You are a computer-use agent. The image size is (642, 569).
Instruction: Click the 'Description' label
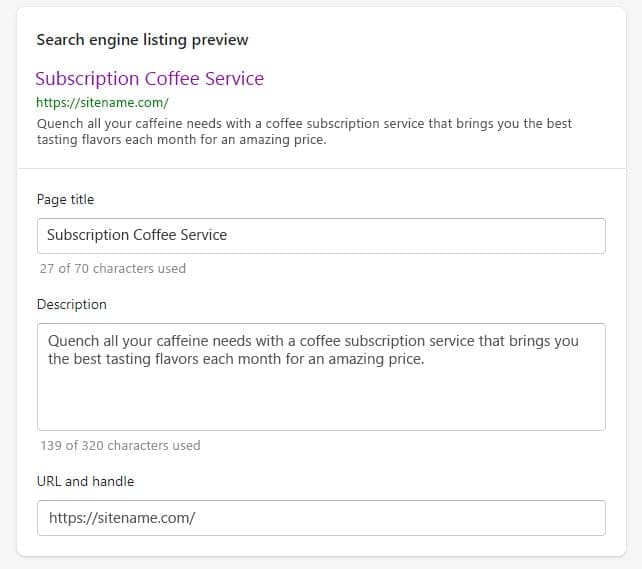click(72, 305)
